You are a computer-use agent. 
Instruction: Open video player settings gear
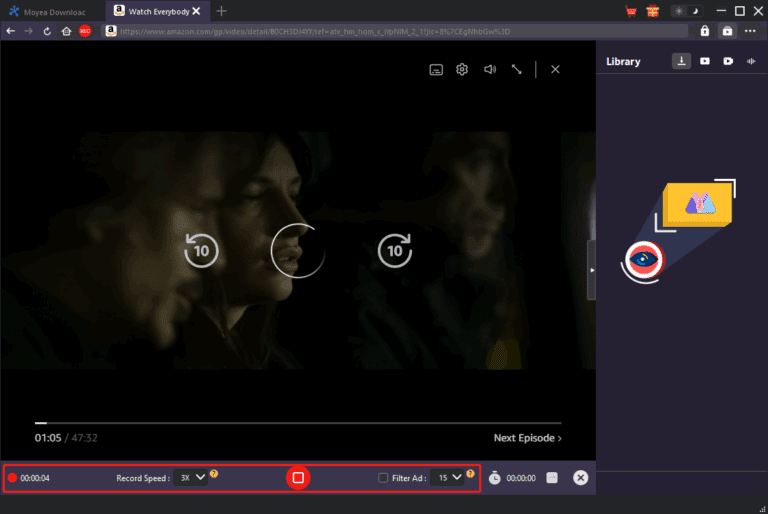click(463, 69)
